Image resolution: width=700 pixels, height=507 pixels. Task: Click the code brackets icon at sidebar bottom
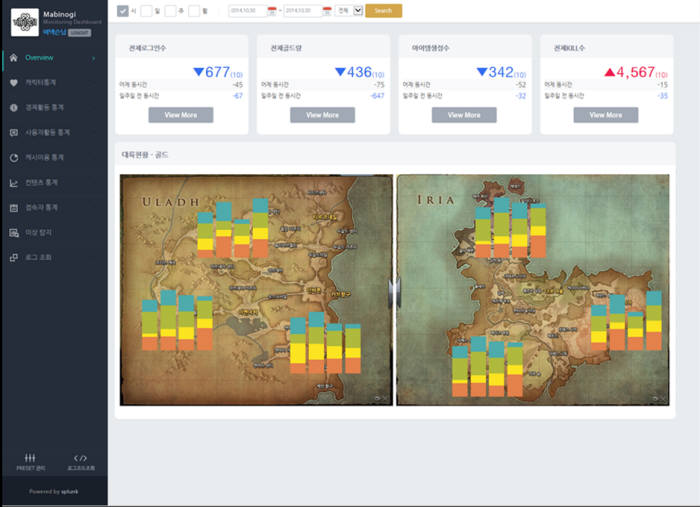point(80,458)
